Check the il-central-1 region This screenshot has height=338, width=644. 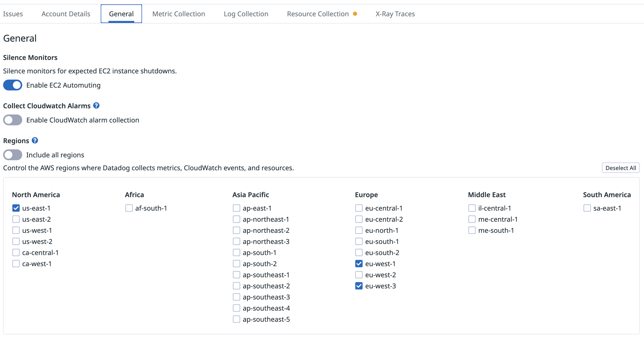tap(472, 208)
